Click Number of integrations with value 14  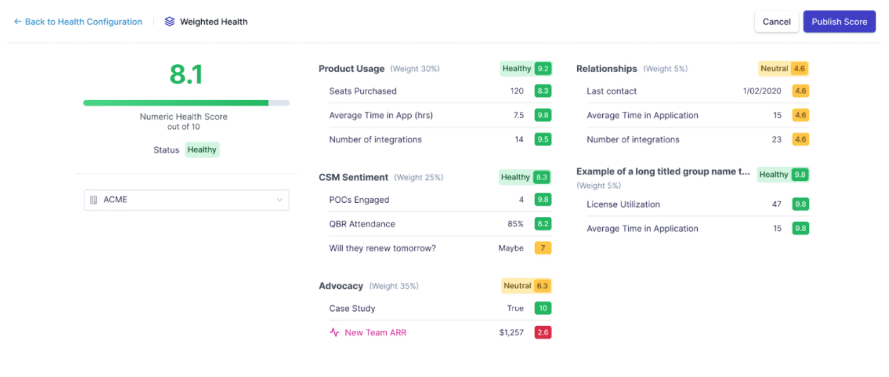(440, 139)
